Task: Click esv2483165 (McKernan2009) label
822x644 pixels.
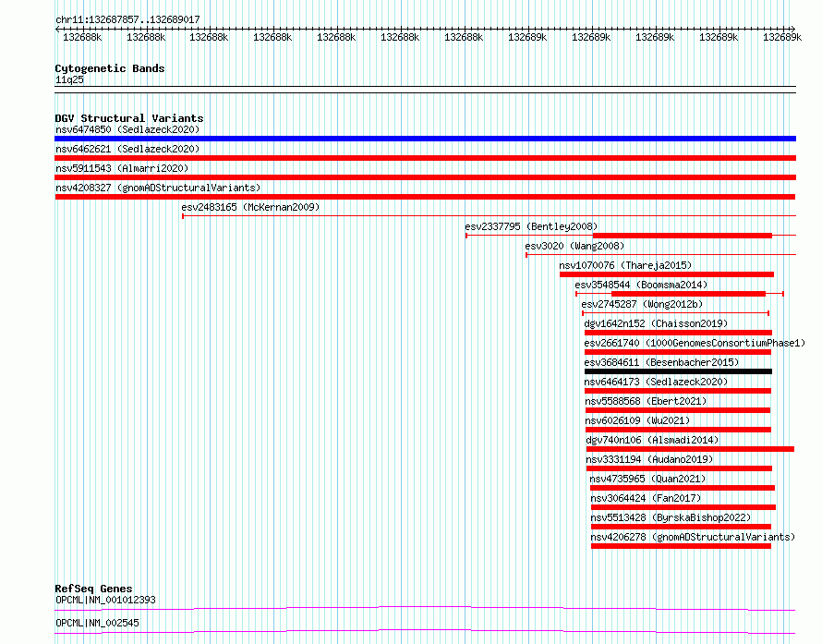Action: click(250, 207)
